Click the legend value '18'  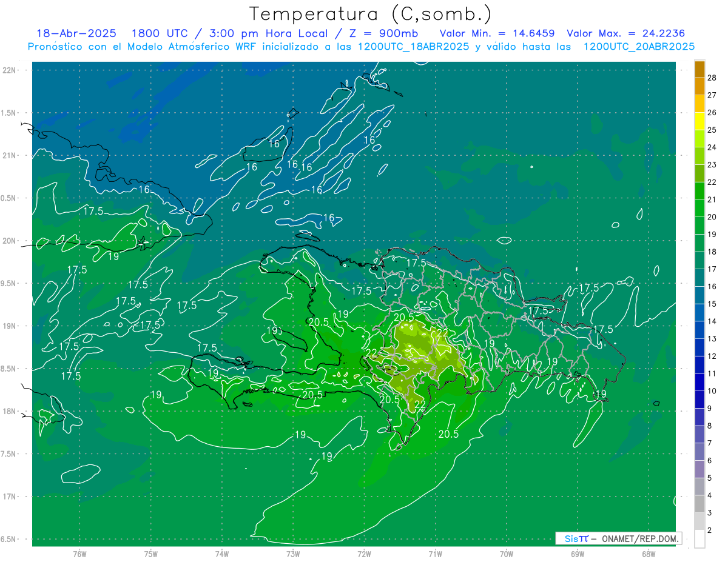(712, 252)
